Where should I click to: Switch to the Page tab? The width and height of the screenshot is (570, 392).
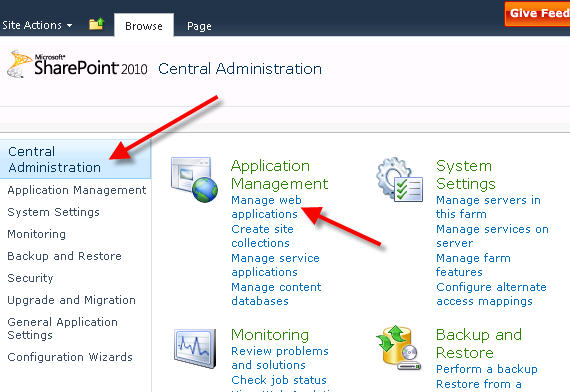[x=199, y=26]
